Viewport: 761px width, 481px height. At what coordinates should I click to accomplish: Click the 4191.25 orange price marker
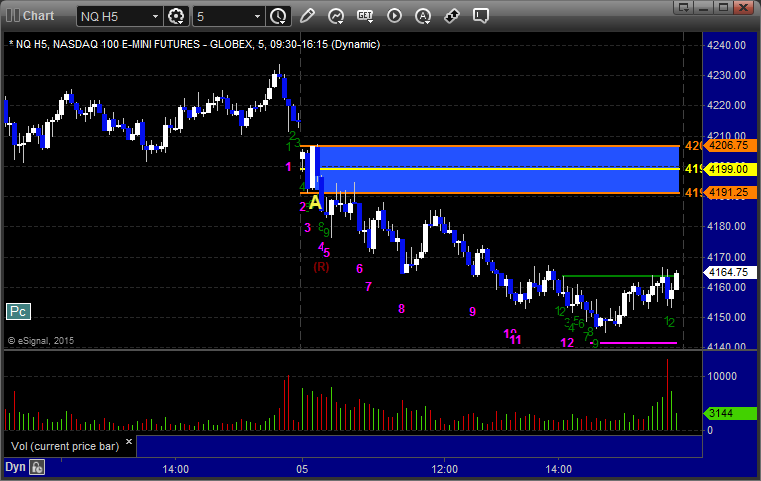(730, 193)
